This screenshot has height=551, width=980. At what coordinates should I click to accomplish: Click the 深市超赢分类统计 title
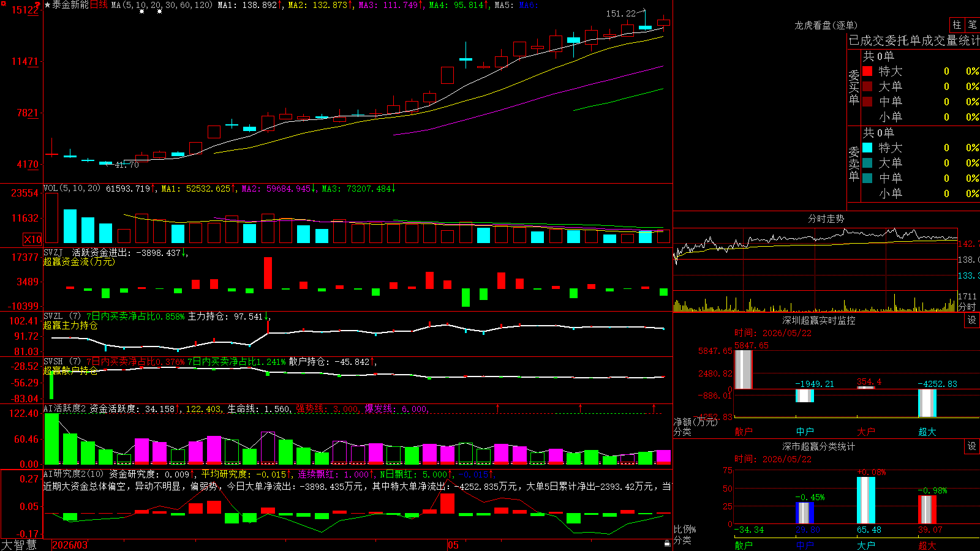coord(819,446)
